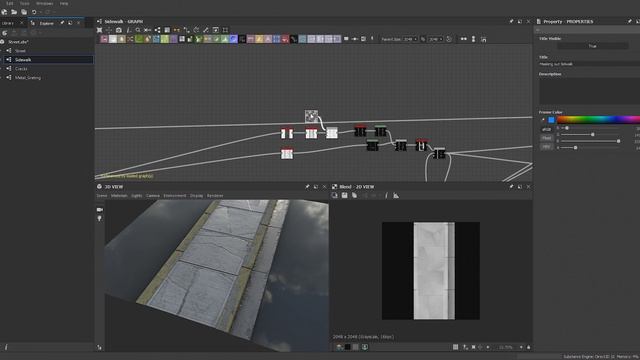Open the Display menu in 3D View
This screenshot has height=360, width=640.
coord(196,196)
